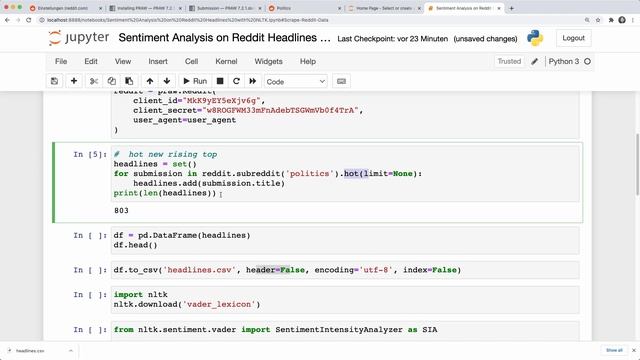The width and height of the screenshot is (640, 360).
Task: Switch to the Einstellungen reddit tab
Action: [65, 8]
